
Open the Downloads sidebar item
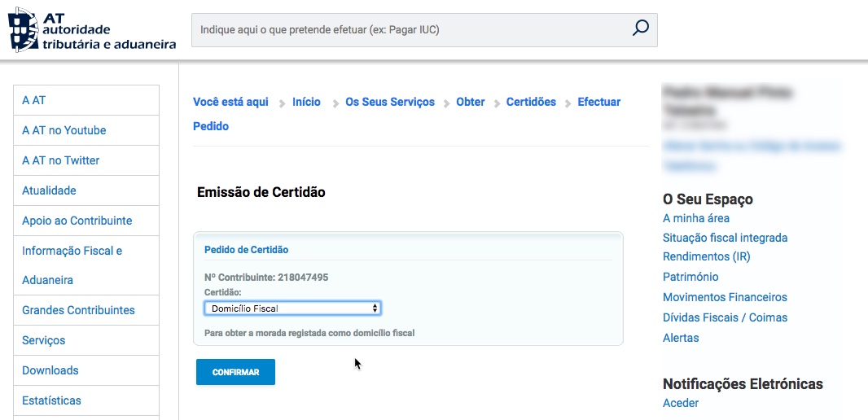pos(50,370)
